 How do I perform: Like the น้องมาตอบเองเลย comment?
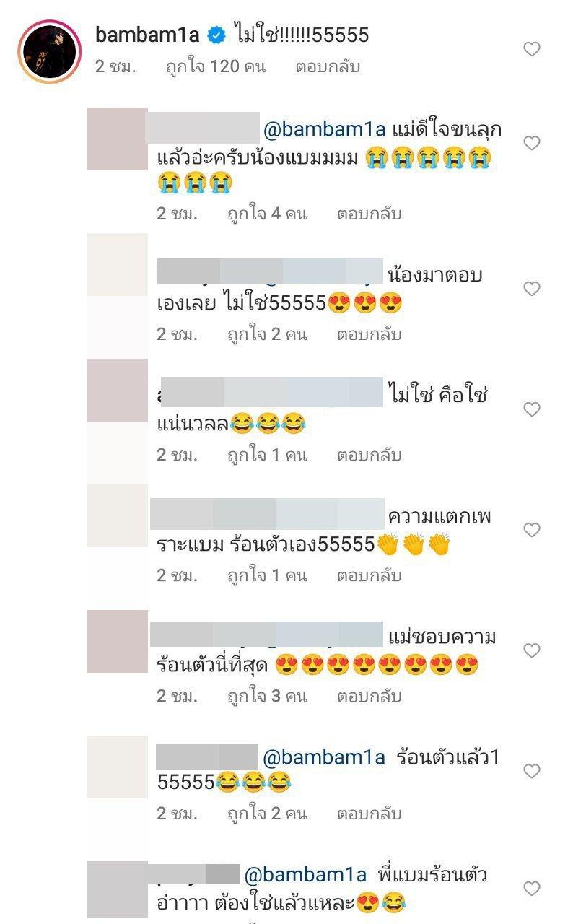click(531, 289)
